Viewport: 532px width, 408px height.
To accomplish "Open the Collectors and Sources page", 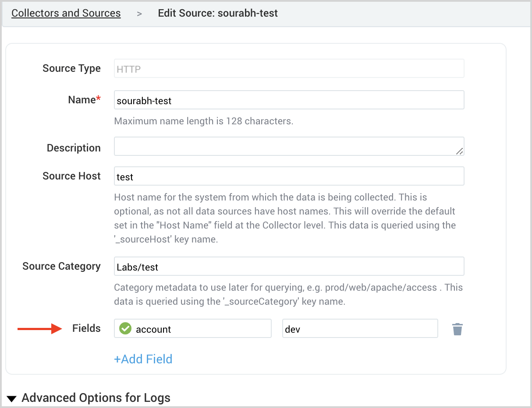I will tap(66, 13).
